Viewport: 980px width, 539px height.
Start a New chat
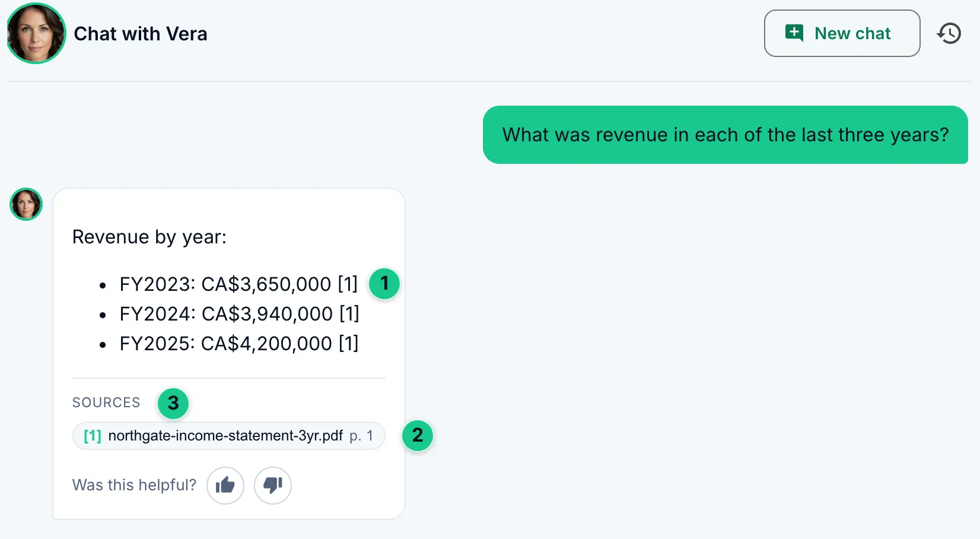[x=842, y=33]
